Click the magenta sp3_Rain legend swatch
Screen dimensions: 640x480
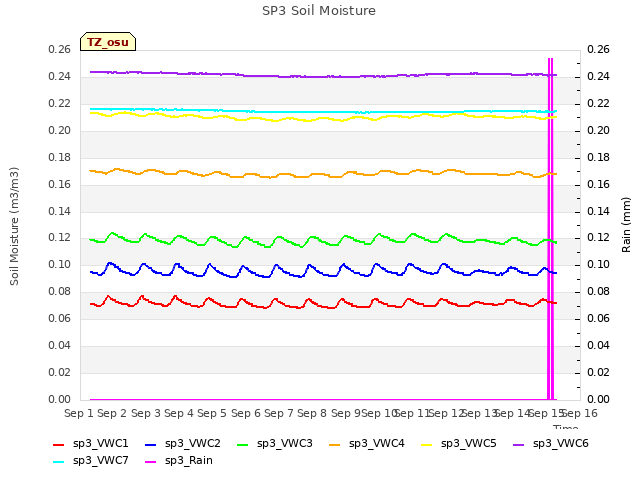click(151, 462)
